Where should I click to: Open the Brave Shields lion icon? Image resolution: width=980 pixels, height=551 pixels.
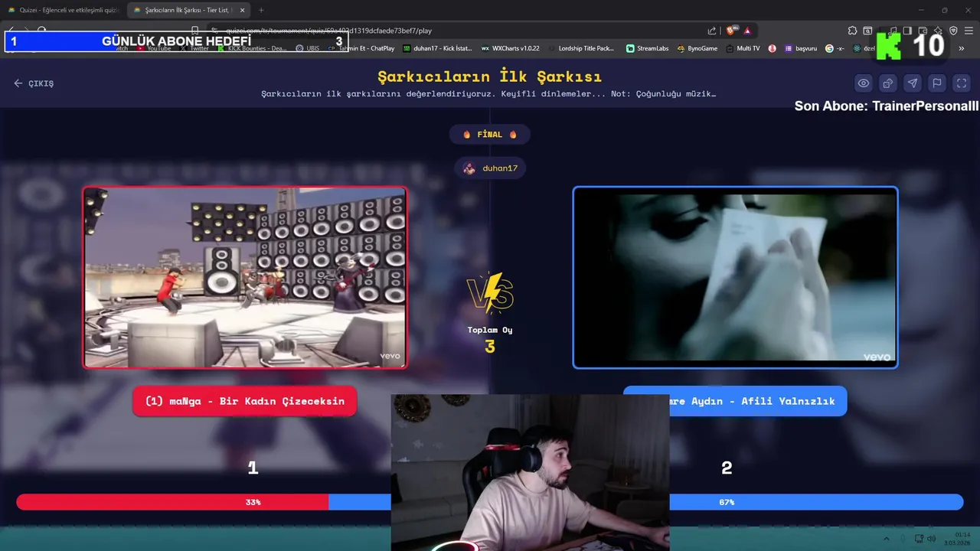730,31
